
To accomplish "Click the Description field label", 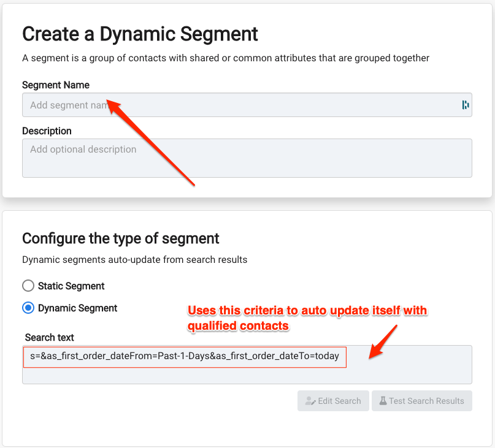I will tap(47, 131).
